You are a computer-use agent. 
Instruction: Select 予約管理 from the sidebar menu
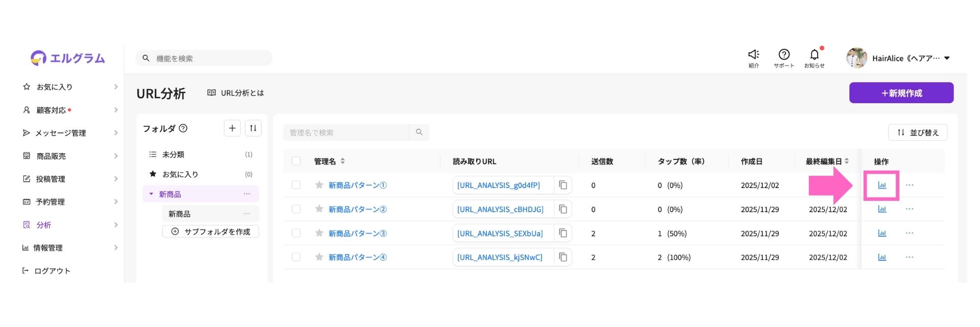[50, 202]
